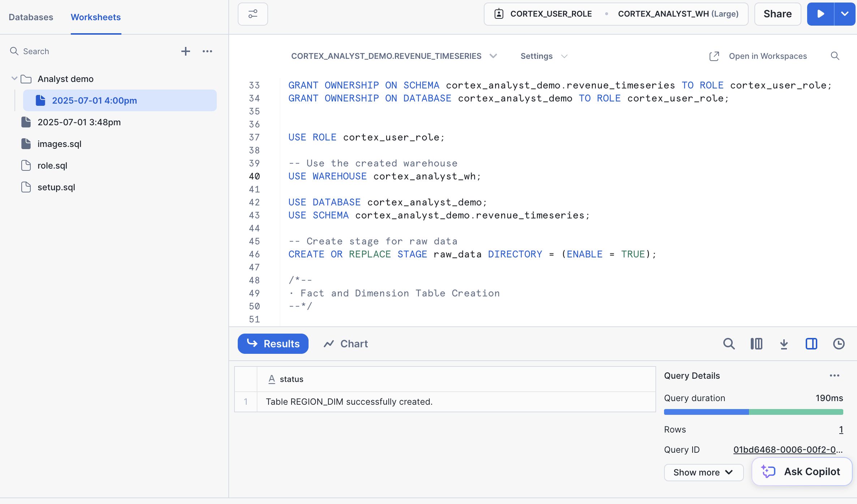Viewport: 857px width, 504px height.
Task: Open the Settings dropdown
Action: coord(543,56)
